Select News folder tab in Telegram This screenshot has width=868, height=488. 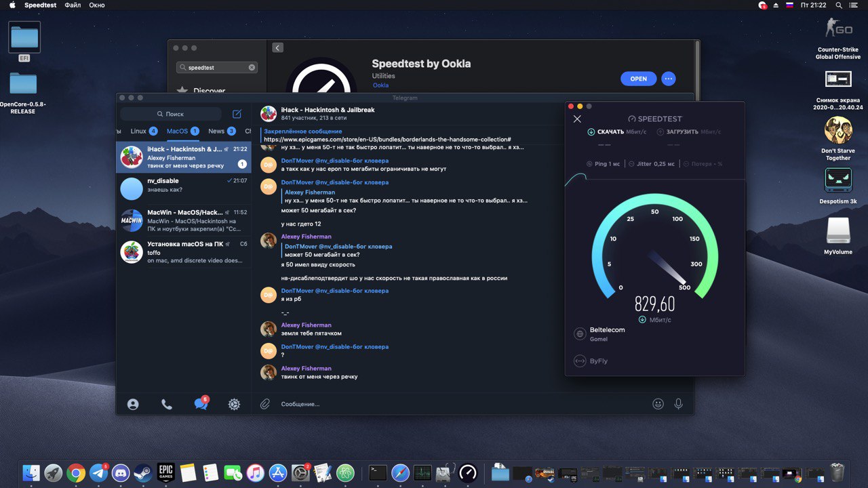(222, 131)
